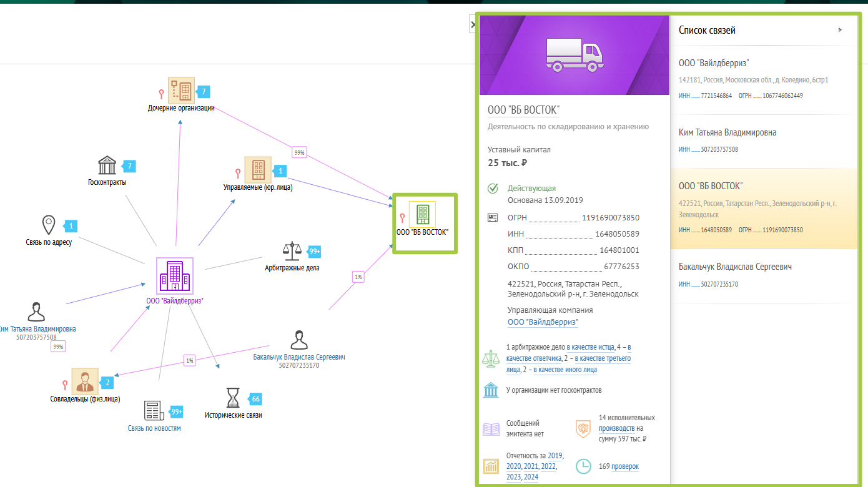The height and width of the screenshot is (487, 868).
Task: Click the green clock icon by 169 проверок
Action: (583, 466)
